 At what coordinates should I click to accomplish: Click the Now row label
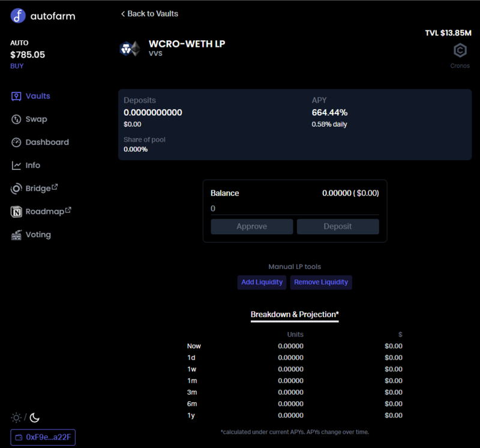tap(194, 347)
